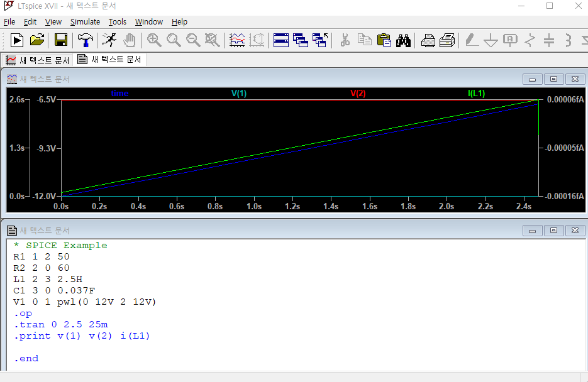Switch to the waveform 새 텍스트 문서 tab
The height and width of the screenshot is (382, 588).
(x=33, y=60)
